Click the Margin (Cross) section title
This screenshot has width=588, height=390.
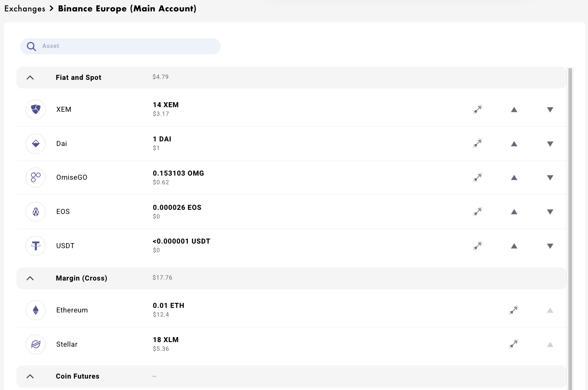click(82, 278)
